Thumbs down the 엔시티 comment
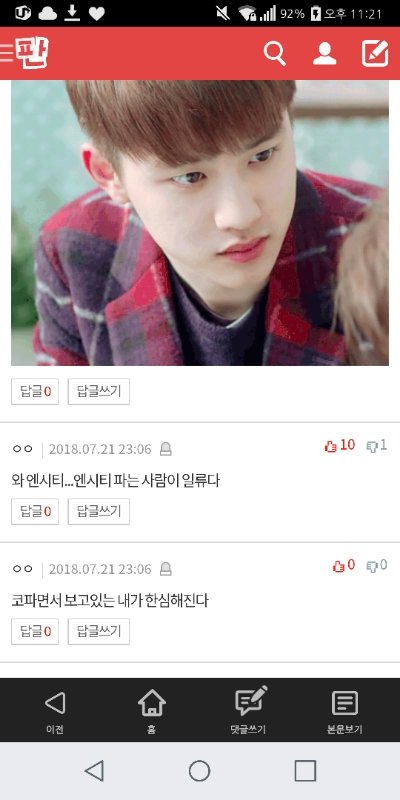Viewport: 400px width, 800px height. tap(377, 445)
